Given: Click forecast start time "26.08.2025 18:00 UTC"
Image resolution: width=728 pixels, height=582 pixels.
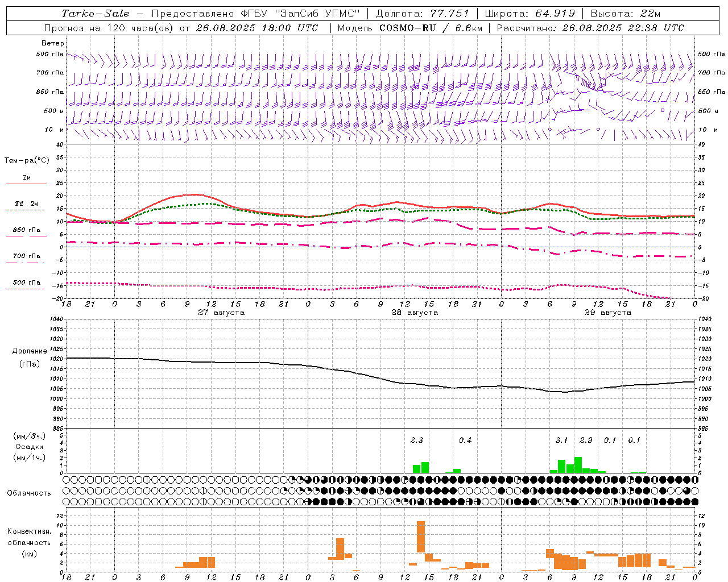Looking at the screenshot, I should tap(257, 28).
